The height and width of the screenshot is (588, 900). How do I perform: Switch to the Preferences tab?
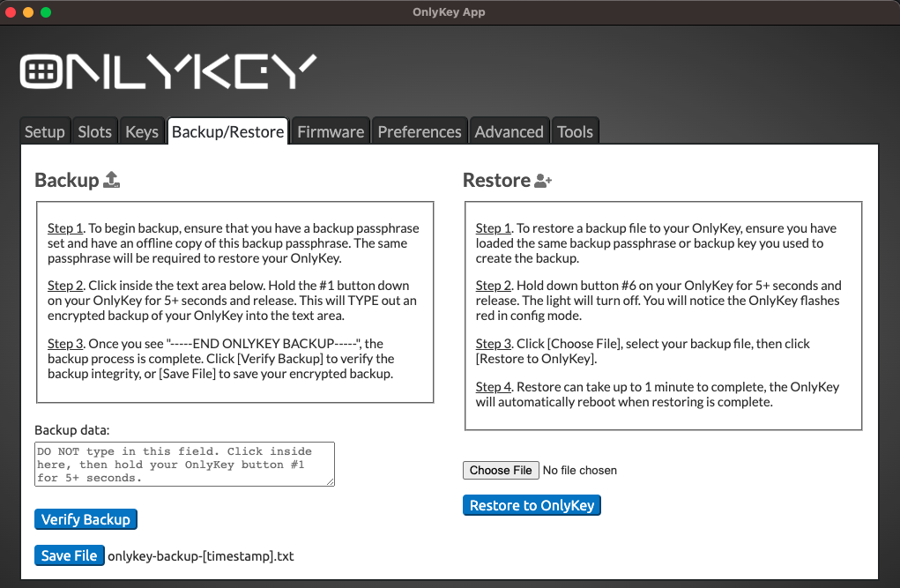(x=420, y=131)
